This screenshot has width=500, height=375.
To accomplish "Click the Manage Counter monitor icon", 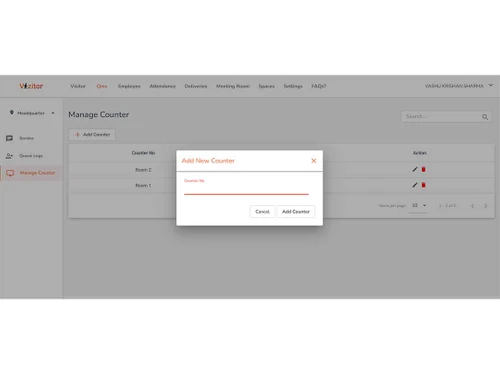I will 10,173.
